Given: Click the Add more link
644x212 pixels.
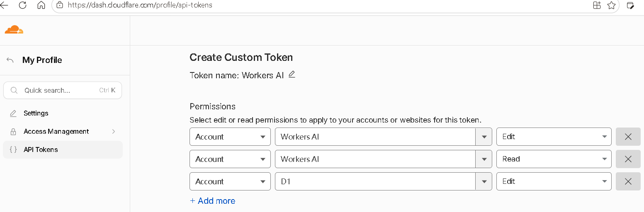Looking at the screenshot, I should tap(212, 201).
